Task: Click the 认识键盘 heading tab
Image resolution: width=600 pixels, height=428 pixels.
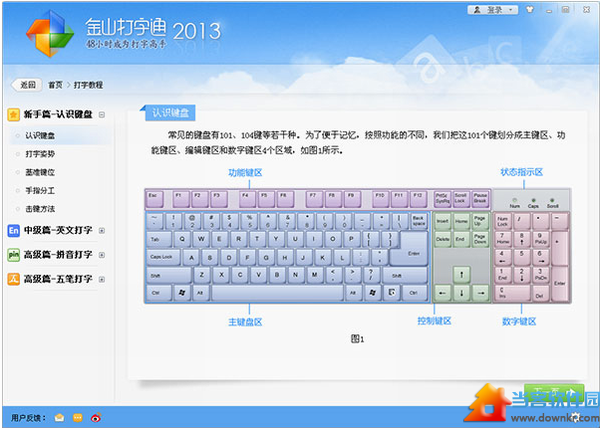Action: click(x=170, y=113)
